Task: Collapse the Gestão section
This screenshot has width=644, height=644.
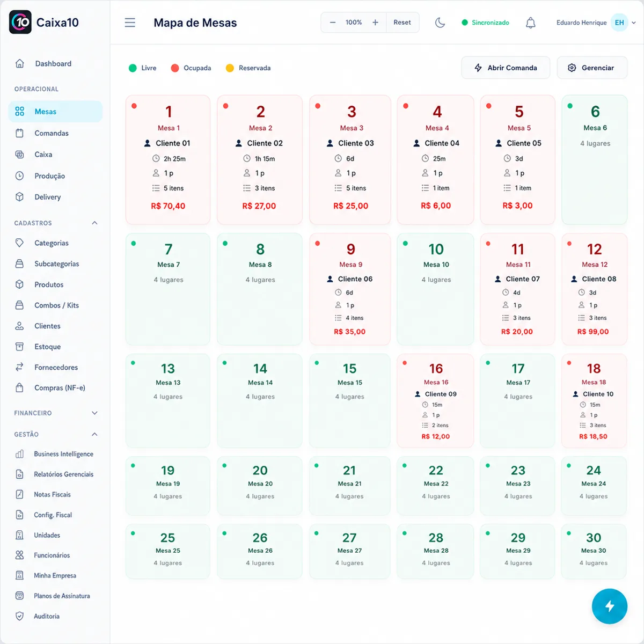Action: click(x=94, y=434)
